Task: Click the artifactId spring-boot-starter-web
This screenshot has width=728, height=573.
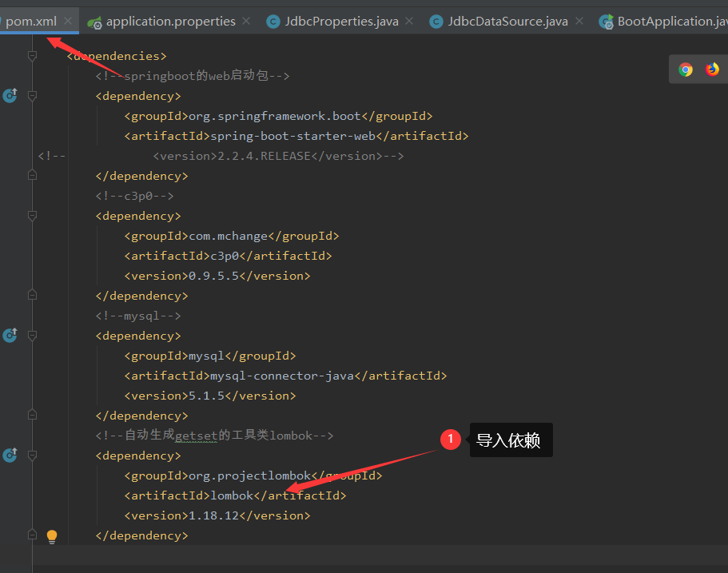Action: click(293, 136)
